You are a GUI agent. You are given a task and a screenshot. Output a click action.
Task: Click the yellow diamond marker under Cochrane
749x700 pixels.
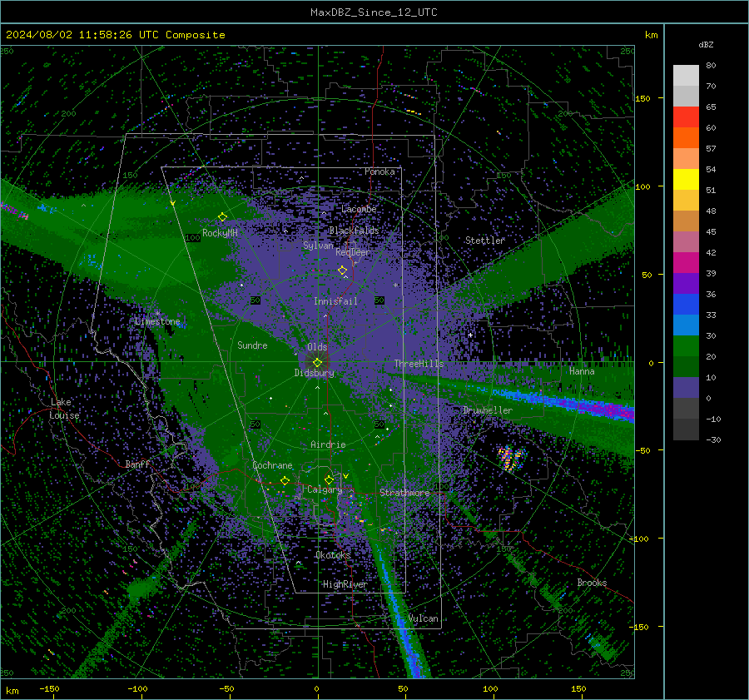[x=285, y=480]
